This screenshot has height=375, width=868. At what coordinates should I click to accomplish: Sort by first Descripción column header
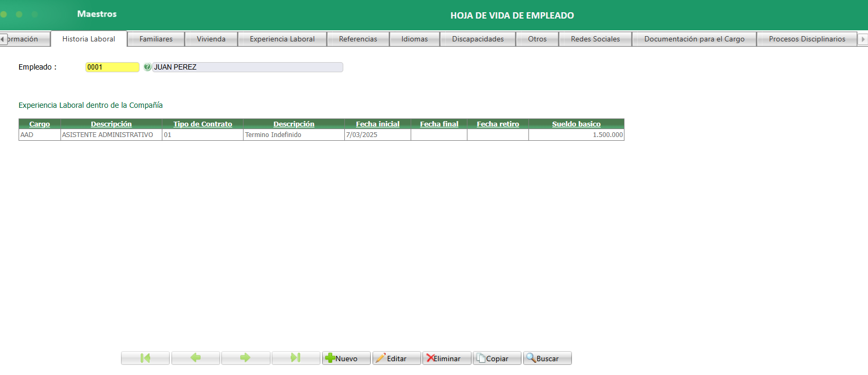pos(111,124)
